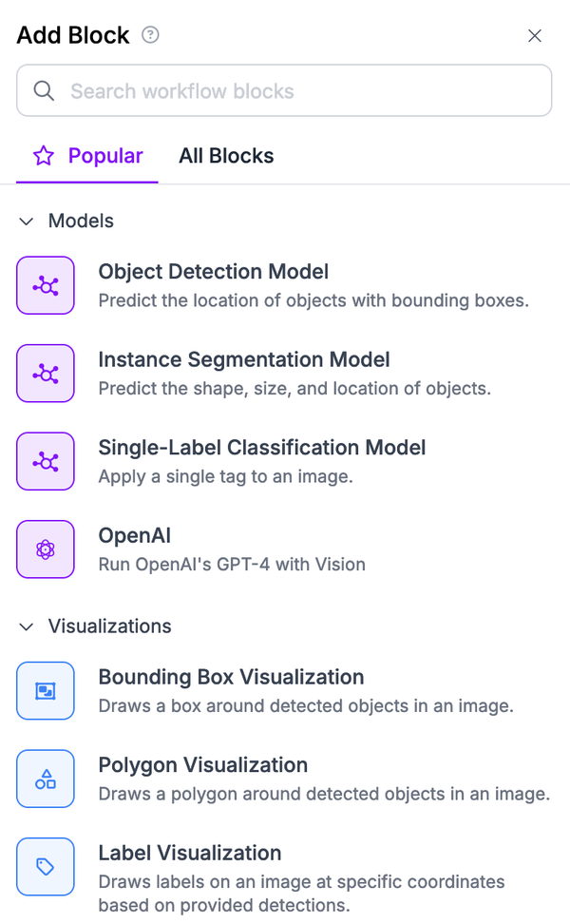Click the Instance Segmentation Model icon
This screenshot has width=570, height=924.
click(45, 373)
